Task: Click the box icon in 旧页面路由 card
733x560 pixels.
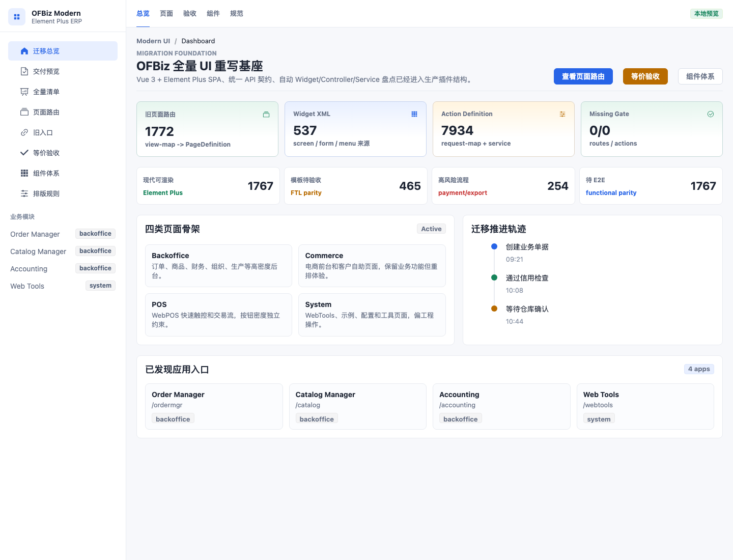Action: click(266, 115)
